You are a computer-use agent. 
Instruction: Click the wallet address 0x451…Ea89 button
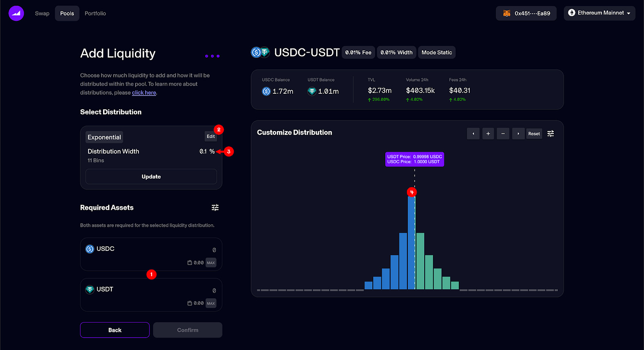coord(526,13)
